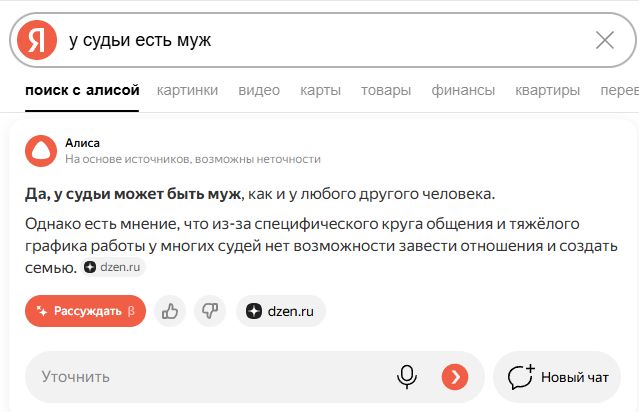
Task: Click the Рассуждать button
Action: [85, 311]
